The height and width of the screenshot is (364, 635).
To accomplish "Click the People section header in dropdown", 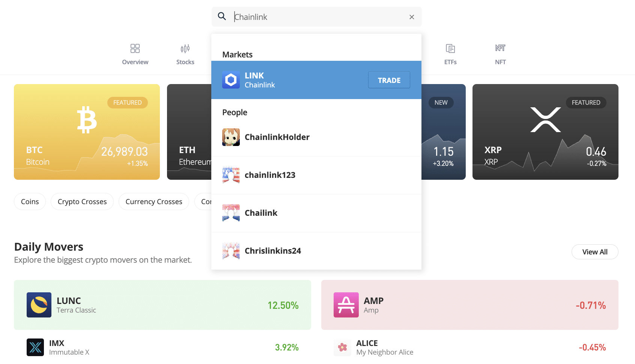I will point(235,112).
